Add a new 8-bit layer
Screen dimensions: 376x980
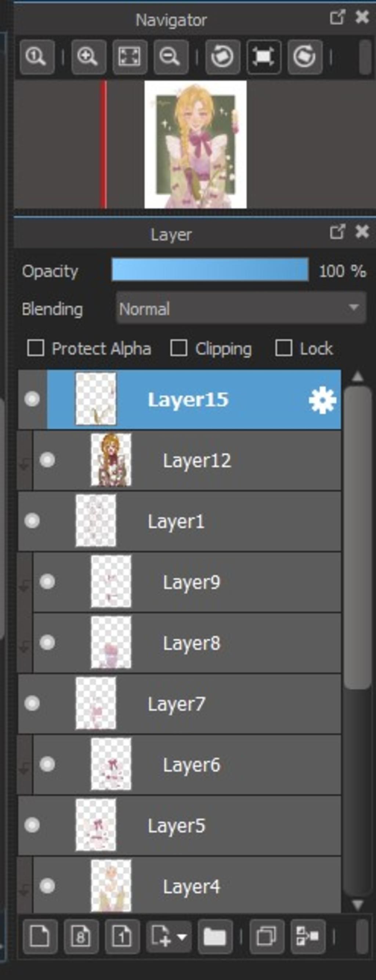click(81, 936)
